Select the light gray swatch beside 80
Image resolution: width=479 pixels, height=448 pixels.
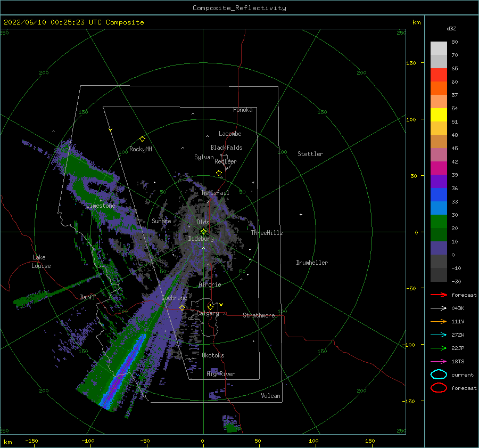(439, 48)
